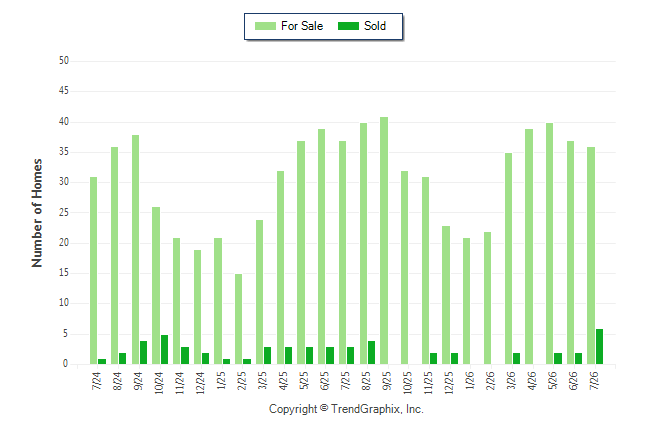The width and height of the screenshot is (646, 434).
Task: Click the For Sale legend color swatch
Action: (265, 26)
